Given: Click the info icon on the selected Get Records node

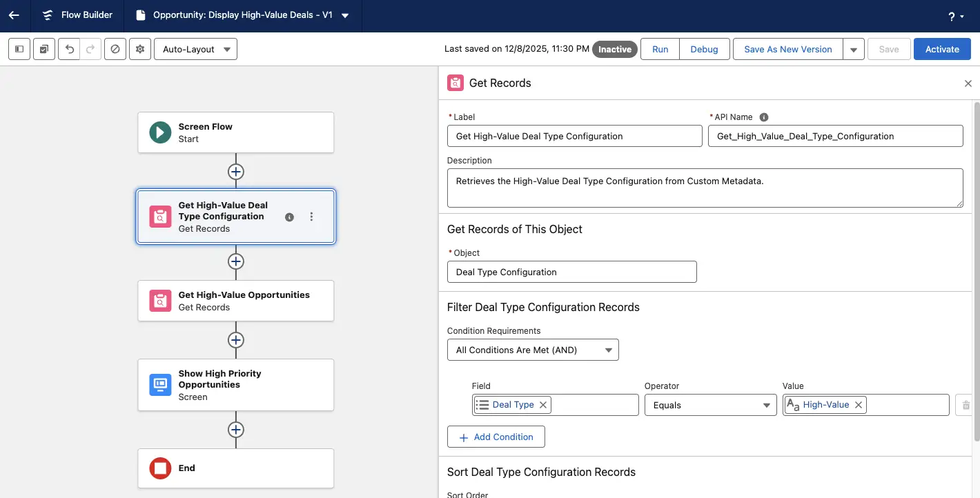Looking at the screenshot, I should [289, 217].
